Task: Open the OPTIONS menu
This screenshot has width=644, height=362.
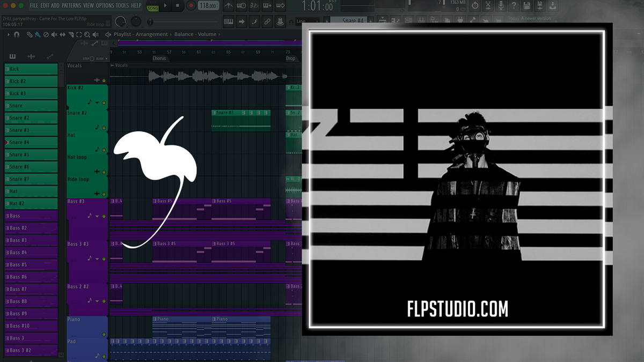Action: (x=105, y=5)
